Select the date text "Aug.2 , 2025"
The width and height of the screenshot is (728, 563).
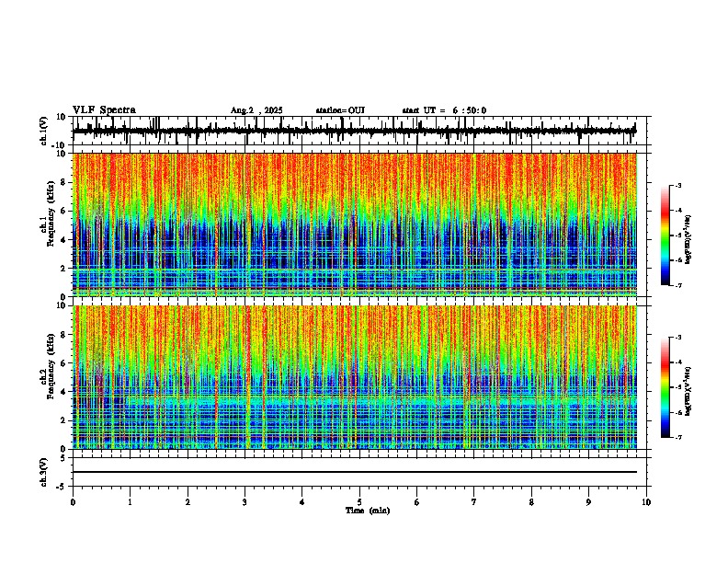(x=256, y=110)
